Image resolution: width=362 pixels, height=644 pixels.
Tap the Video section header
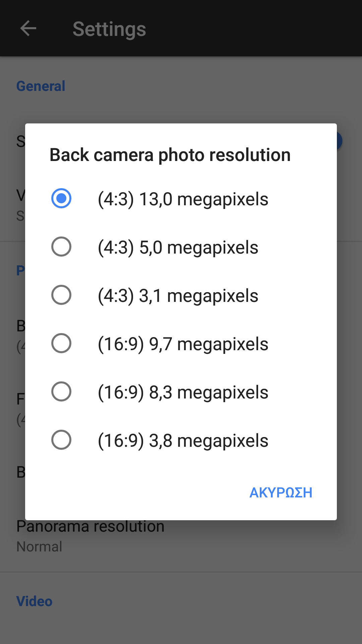point(35,601)
